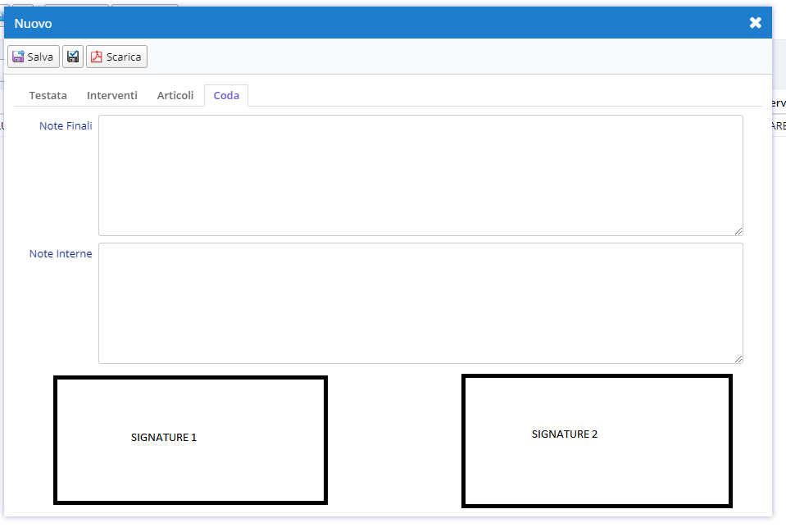This screenshot has width=786, height=532.
Task: Open the Interventi tab
Action: point(111,95)
